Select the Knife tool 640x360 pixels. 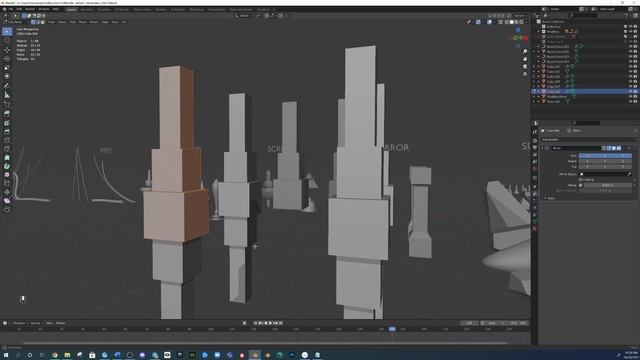pos(7,149)
